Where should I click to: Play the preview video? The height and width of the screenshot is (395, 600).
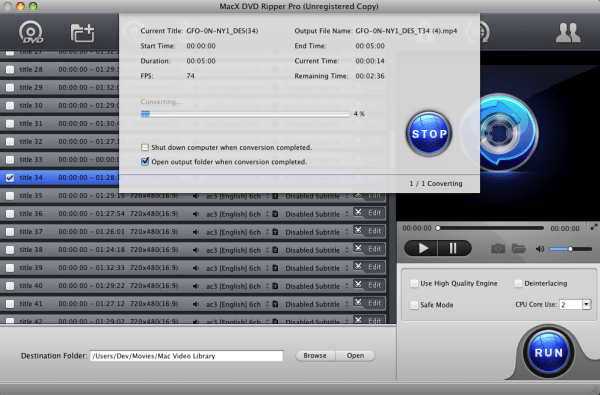(x=422, y=248)
